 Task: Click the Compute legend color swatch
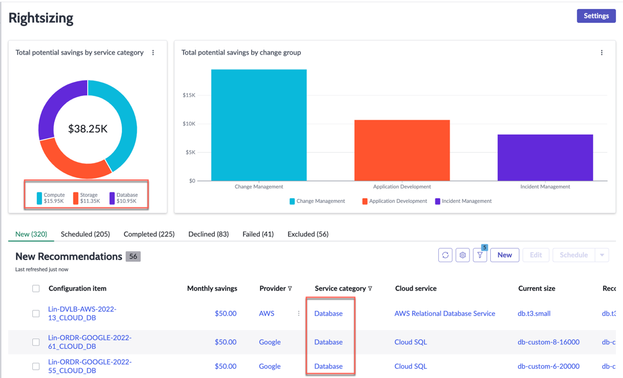coord(39,198)
